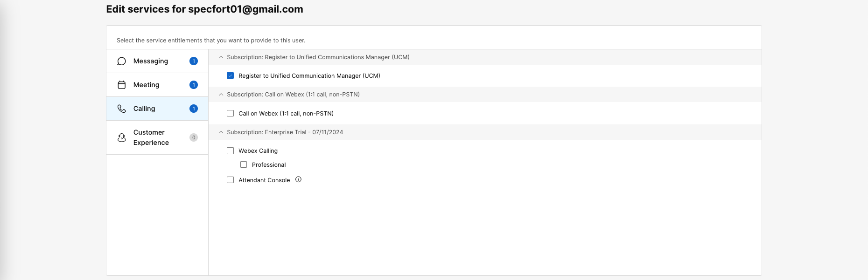Screen dimensions: 868x280
Task: Click the Meeting license count badge
Action: pyautogui.click(x=194, y=85)
